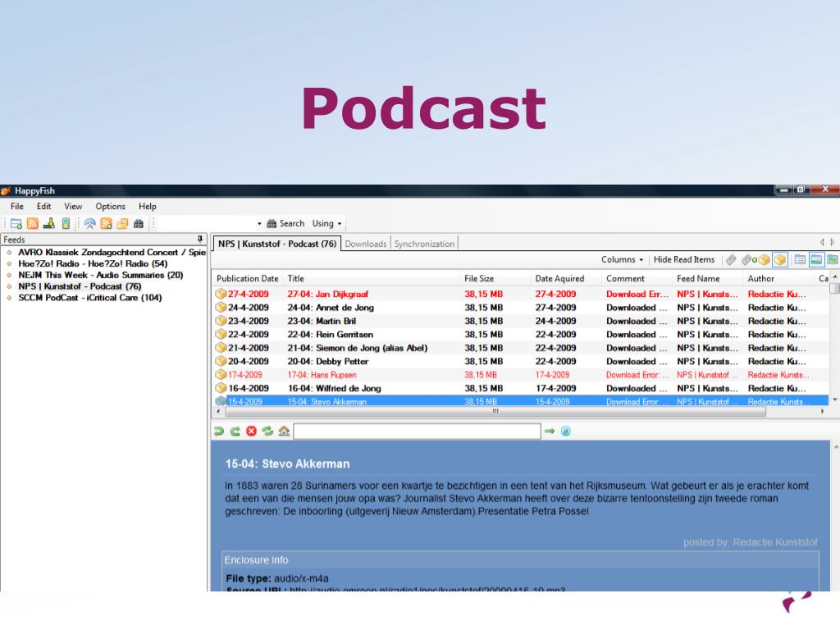
Task: Click the browser Forward arrow icon
Action: [x=235, y=431]
